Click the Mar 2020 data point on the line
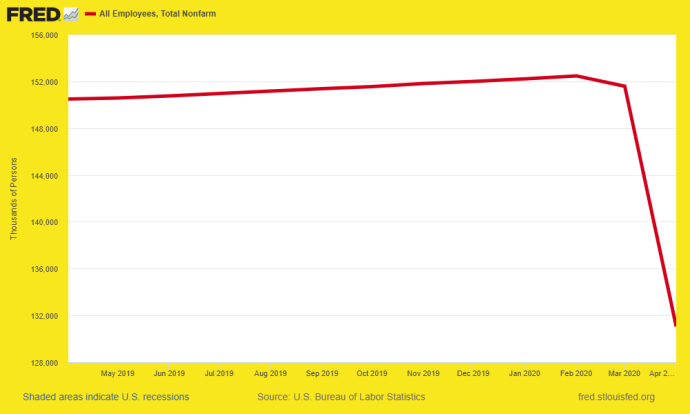The image size is (690, 414). click(x=624, y=86)
